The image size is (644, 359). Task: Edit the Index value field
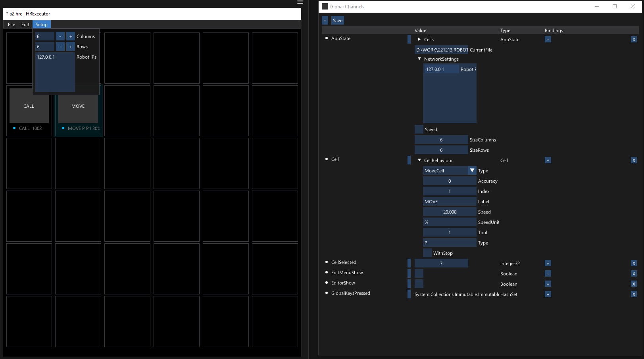[450, 191]
